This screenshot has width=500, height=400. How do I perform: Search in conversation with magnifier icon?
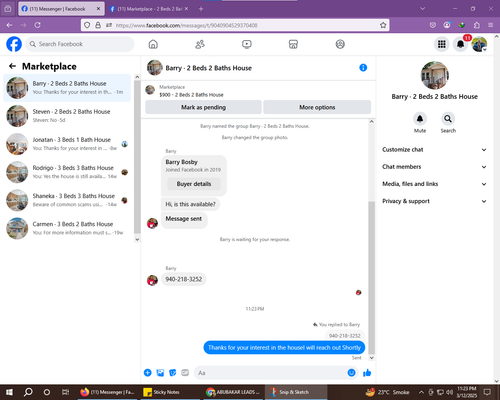tap(448, 119)
